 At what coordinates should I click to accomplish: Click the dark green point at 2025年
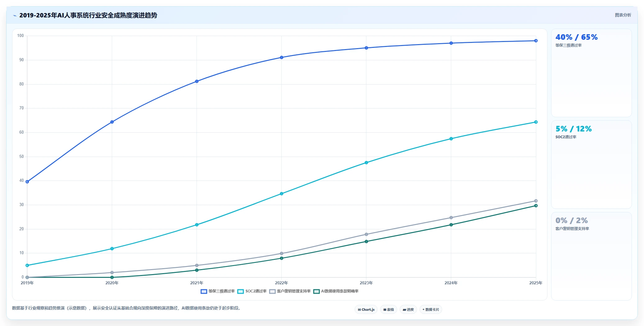(536, 206)
